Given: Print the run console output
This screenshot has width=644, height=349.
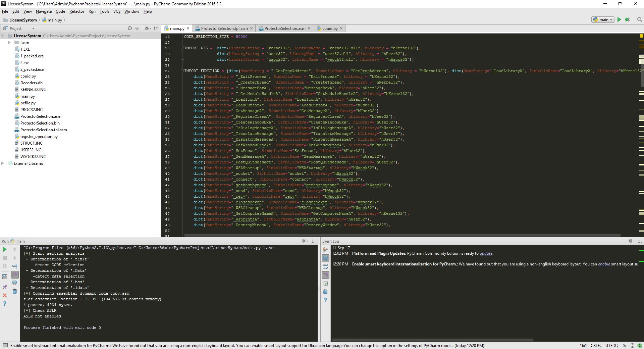Looking at the screenshot, I should tap(15, 283).
